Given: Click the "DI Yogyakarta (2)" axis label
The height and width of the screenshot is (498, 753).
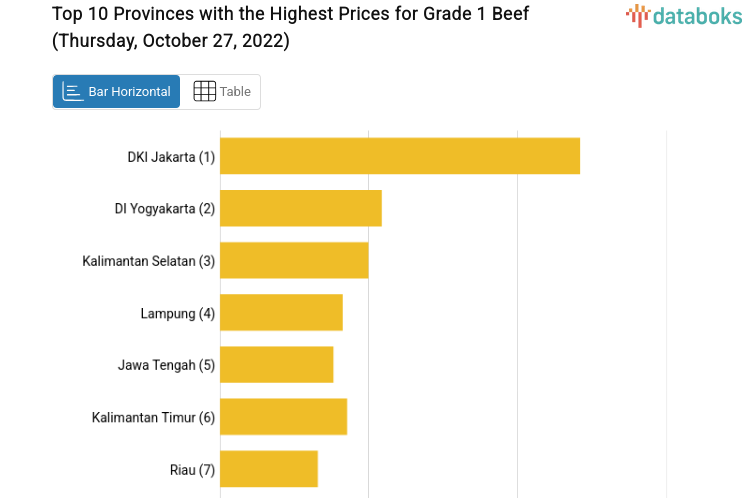Looking at the screenshot, I should [165, 209].
